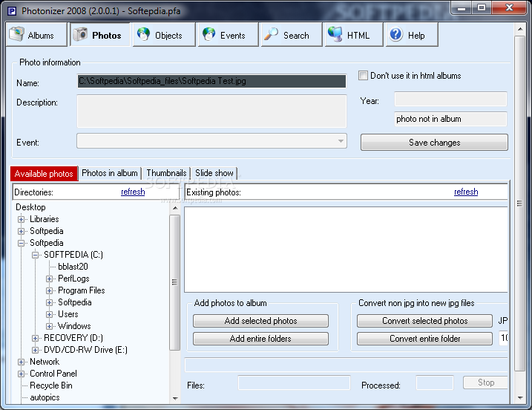
Task: Click the conversion progress bar
Action: pos(346,365)
